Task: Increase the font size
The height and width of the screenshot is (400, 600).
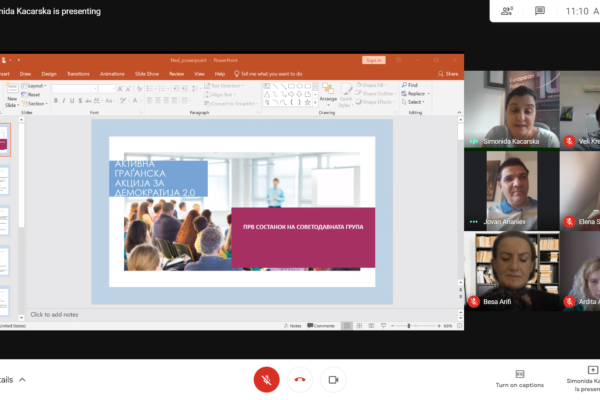Action: pyautogui.click(x=120, y=89)
